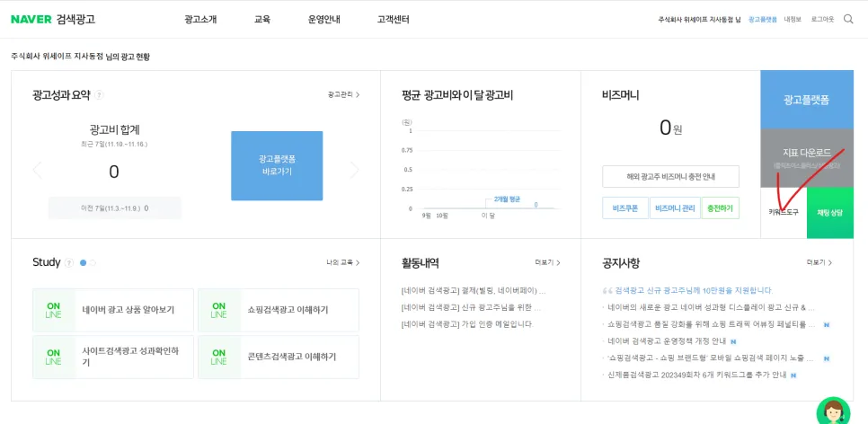Open activity entry 결제(빌링, 네이버페이)
Image resolution: width=868 pixels, height=424 pixels.
pyautogui.click(x=474, y=290)
